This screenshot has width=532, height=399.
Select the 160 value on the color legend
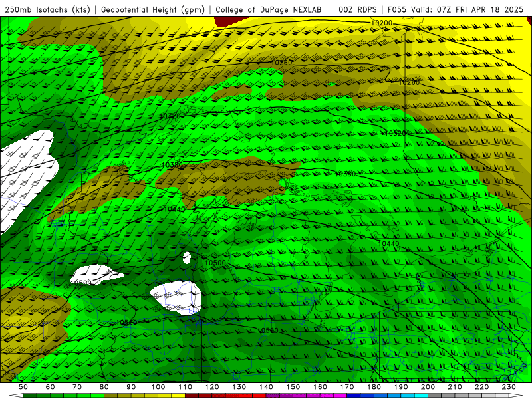click(x=320, y=387)
